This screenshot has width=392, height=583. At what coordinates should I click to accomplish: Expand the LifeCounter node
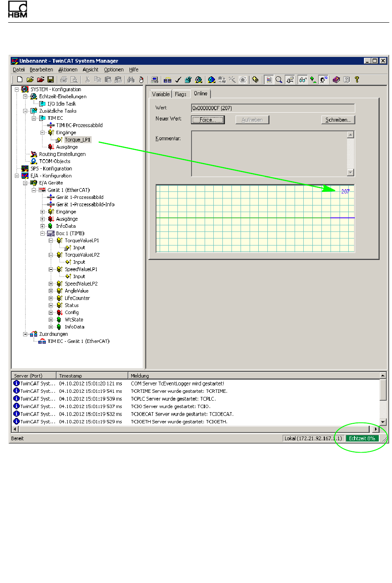pyautogui.click(x=51, y=298)
